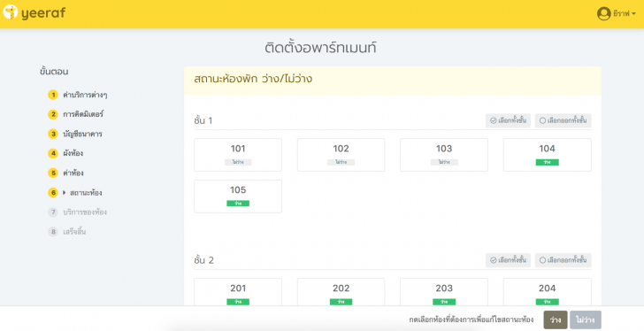
Task: Deselect all rooms on floor 2
Action: click(563, 260)
